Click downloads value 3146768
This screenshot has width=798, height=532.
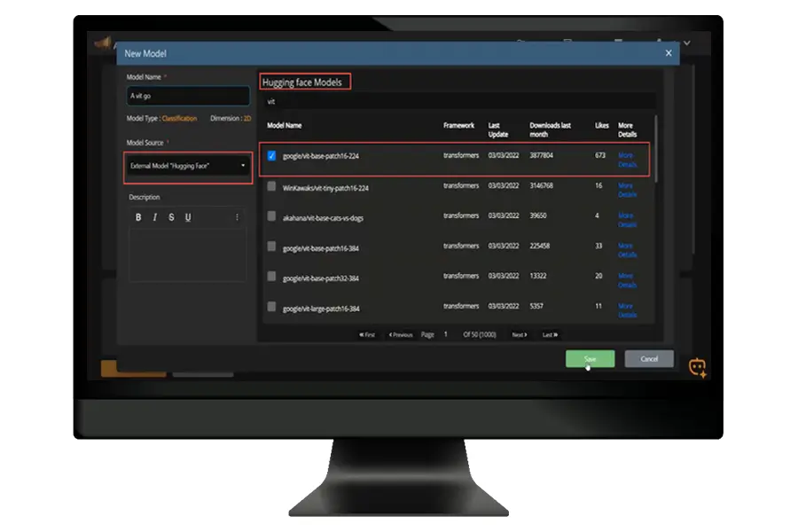click(x=541, y=185)
